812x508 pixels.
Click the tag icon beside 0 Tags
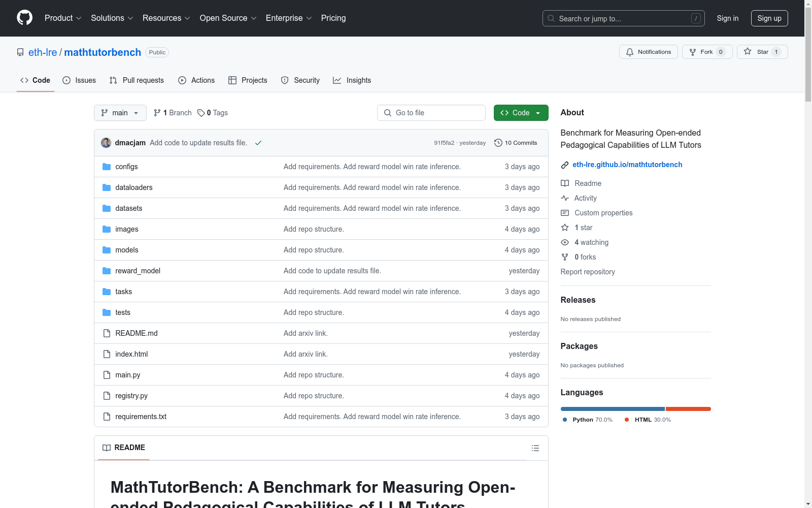coord(201,113)
